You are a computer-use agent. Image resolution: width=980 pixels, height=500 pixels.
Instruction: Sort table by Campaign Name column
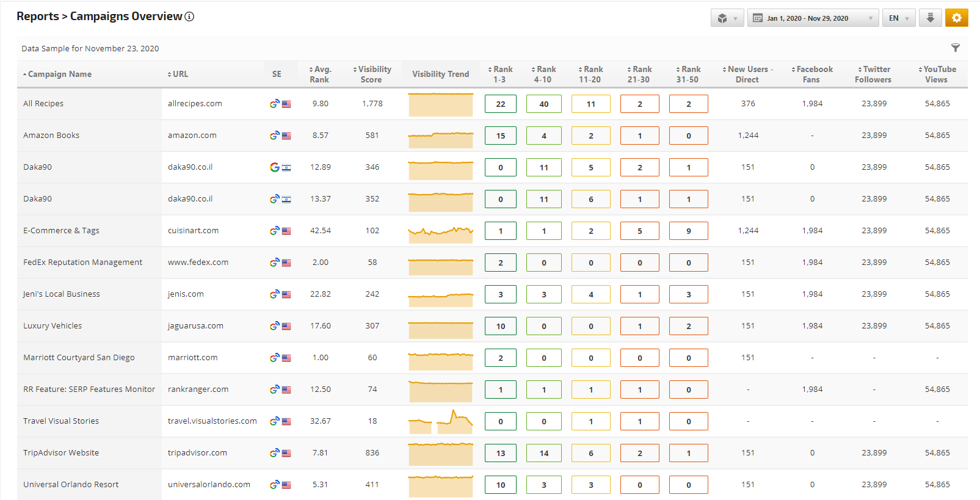click(59, 74)
